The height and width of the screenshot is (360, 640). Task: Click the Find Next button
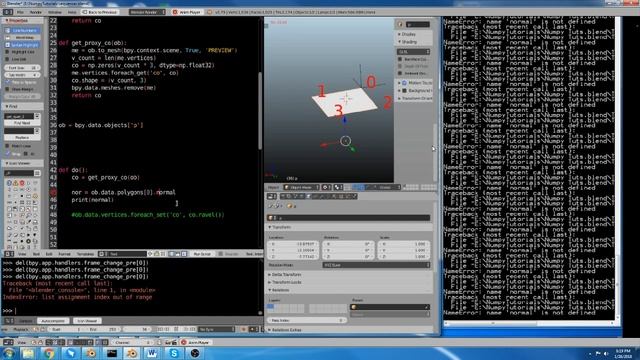click(x=22, y=123)
